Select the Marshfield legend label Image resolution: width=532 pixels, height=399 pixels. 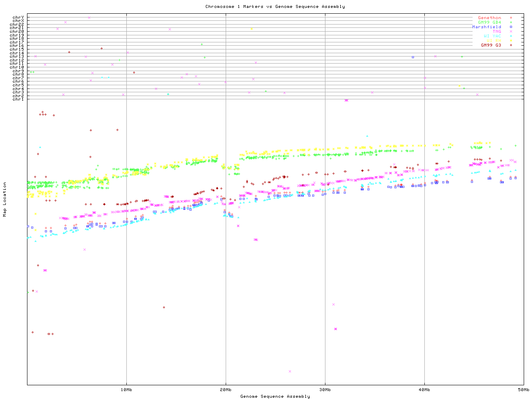tap(486, 27)
